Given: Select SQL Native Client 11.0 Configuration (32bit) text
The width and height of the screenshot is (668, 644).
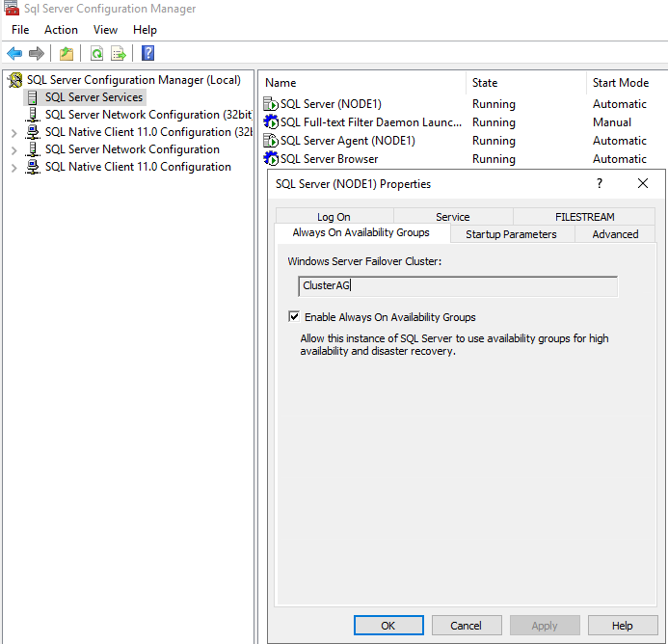Looking at the screenshot, I should click(148, 132).
